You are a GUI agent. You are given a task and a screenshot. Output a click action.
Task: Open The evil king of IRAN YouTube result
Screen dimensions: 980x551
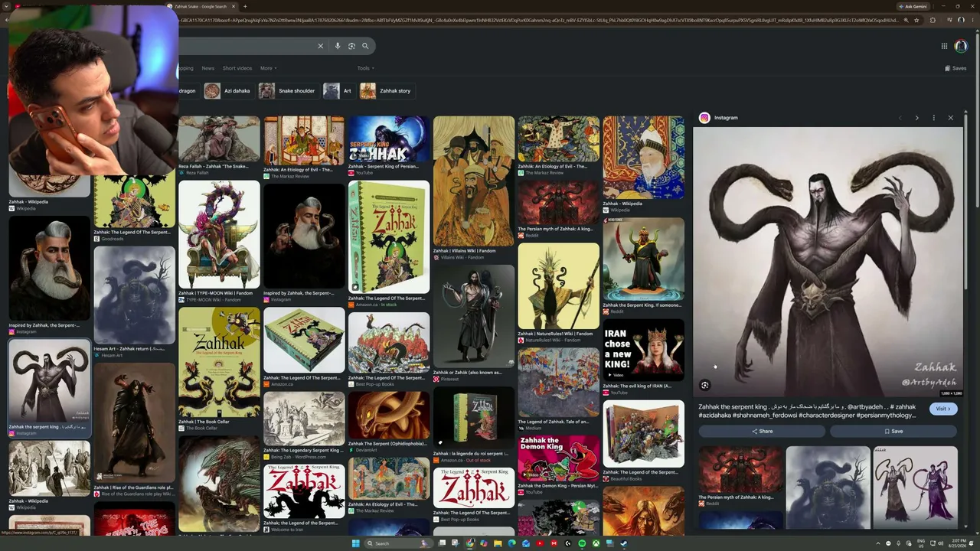click(644, 386)
